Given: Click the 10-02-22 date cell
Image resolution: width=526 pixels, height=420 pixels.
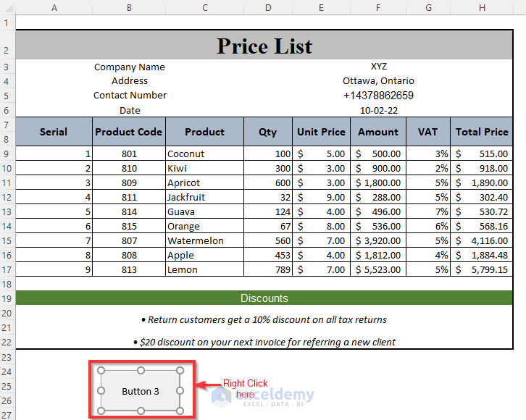Looking at the screenshot, I should [x=379, y=110].
